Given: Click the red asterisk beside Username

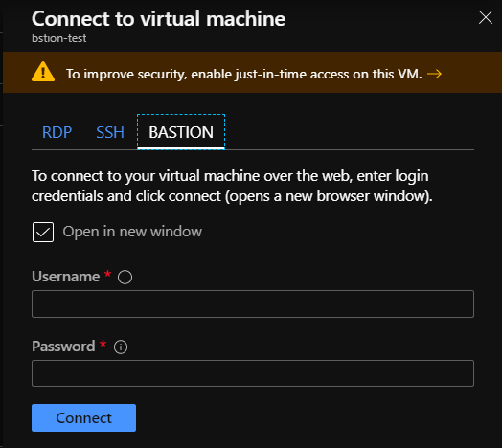Looking at the screenshot, I should tap(107, 274).
